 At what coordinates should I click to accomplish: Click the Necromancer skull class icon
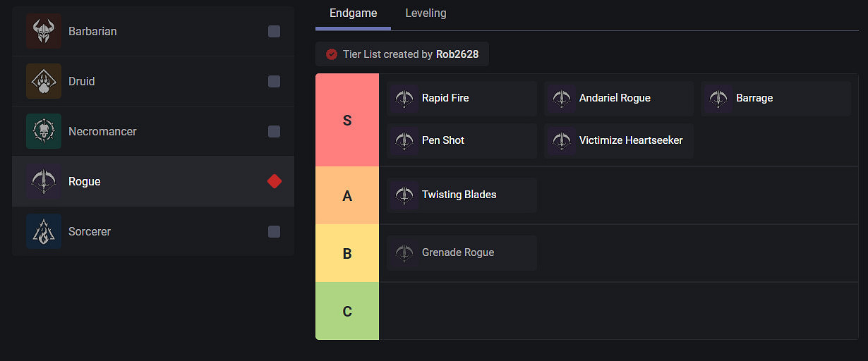click(44, 132)
